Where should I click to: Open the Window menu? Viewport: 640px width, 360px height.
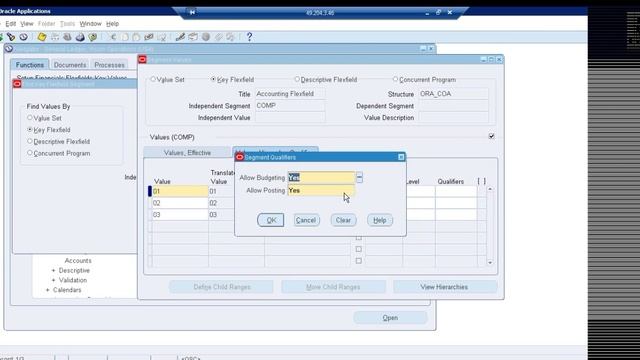point(90,24)
